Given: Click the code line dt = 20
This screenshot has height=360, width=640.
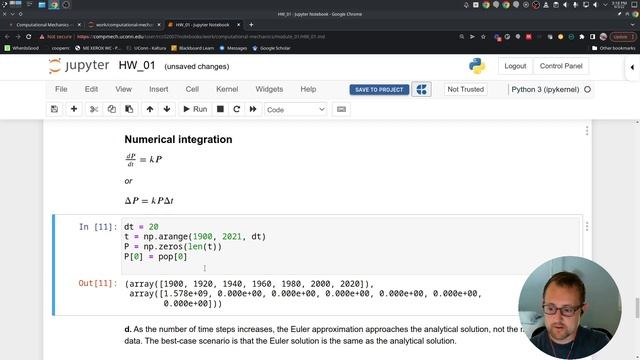Looking at the screenshot, I should coord(141,227).
